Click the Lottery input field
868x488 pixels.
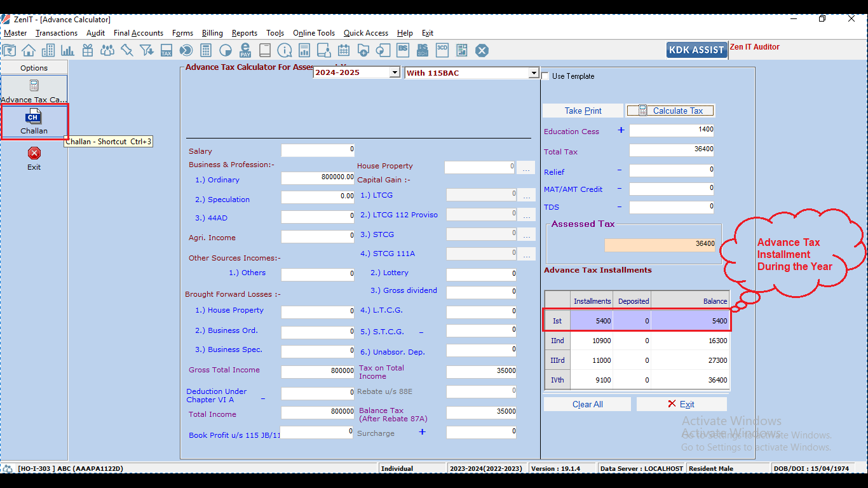click(x=482, y=274)
